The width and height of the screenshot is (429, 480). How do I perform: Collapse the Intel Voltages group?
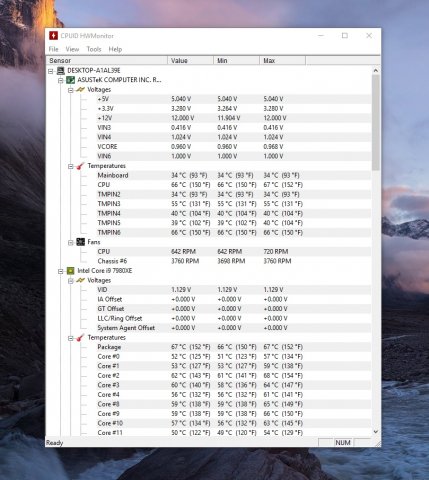pos(71,281)
